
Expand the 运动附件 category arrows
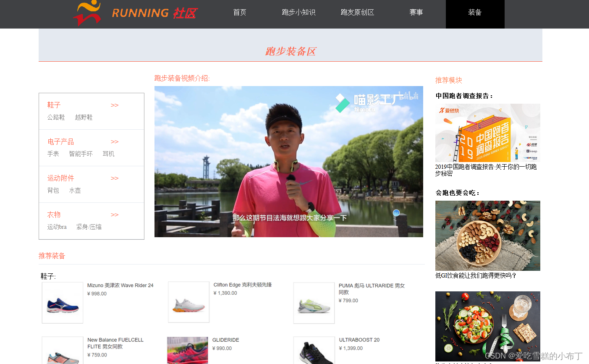coord(115,178)
